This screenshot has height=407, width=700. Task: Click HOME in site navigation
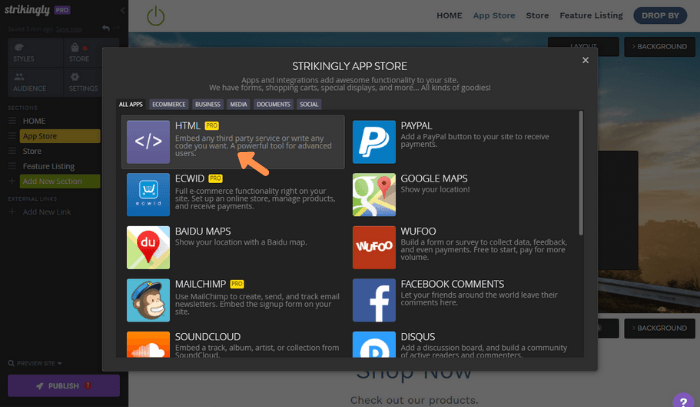(449, 16)
